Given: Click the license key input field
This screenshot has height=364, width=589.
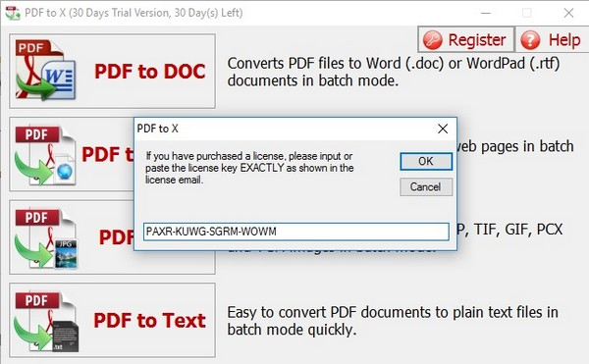Looking at the screenshot, I should 296,232.
